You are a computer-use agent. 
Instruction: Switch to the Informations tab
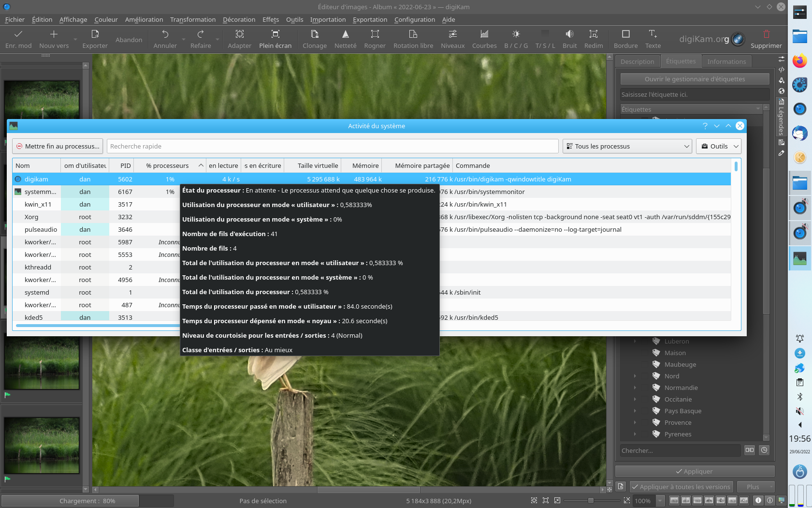click(x=726, y=61)
